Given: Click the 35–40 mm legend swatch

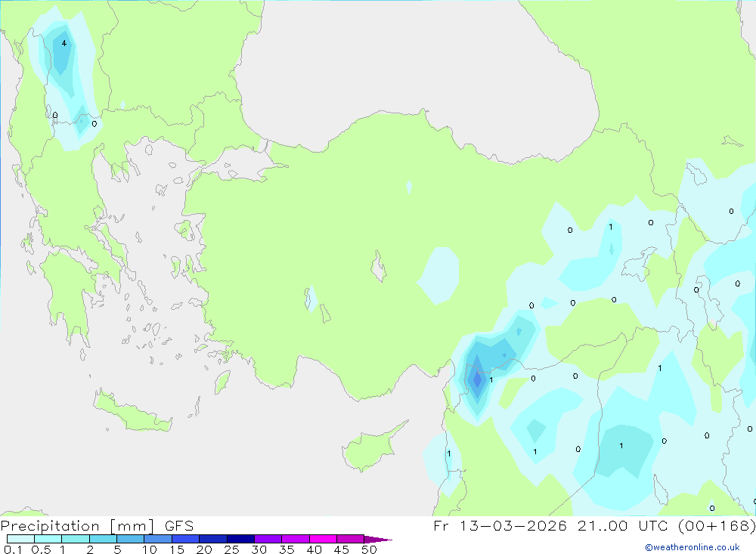Looking at the screenshot, I should point(296,539).
